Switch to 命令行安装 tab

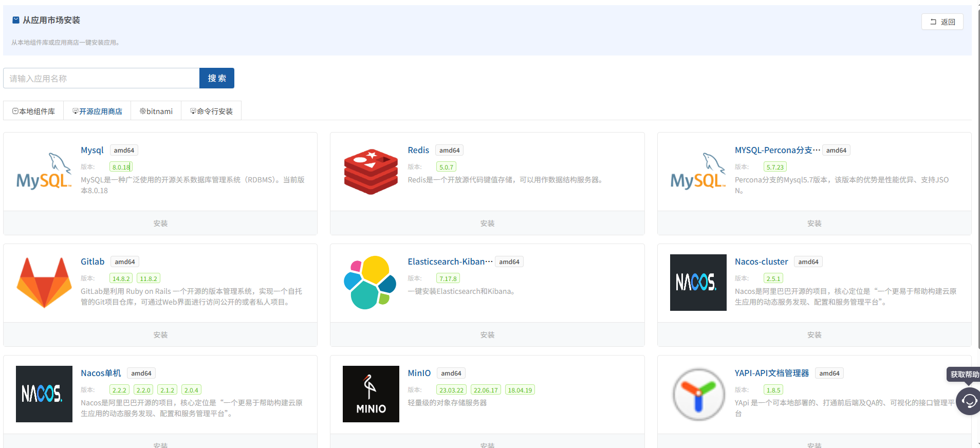(x=211, y=111)
